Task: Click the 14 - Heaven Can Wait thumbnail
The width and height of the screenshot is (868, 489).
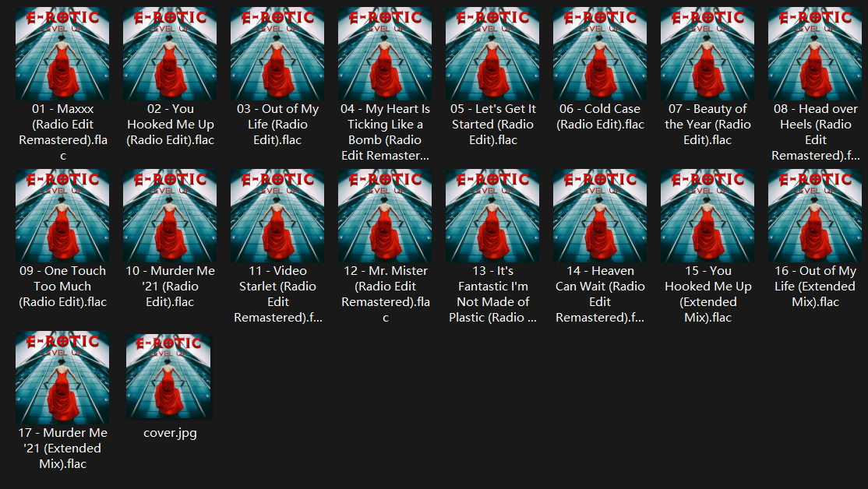Action: [x=599, y=216]
